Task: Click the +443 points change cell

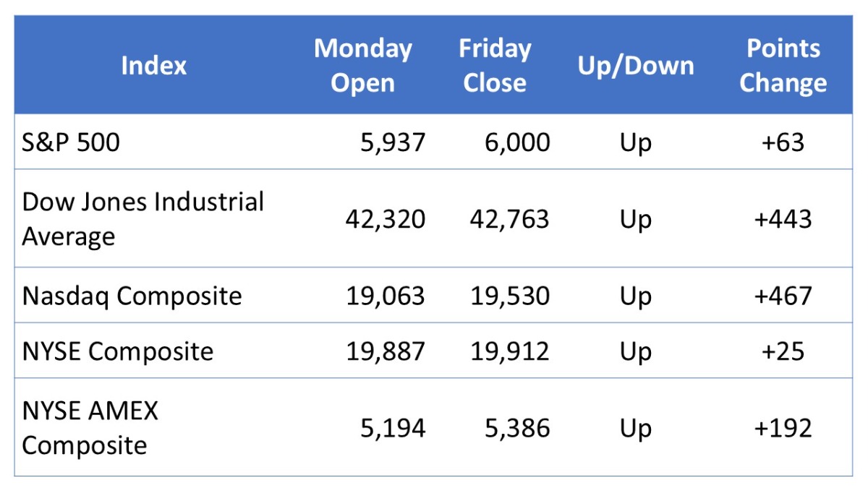Action: (x=783, y=218)
